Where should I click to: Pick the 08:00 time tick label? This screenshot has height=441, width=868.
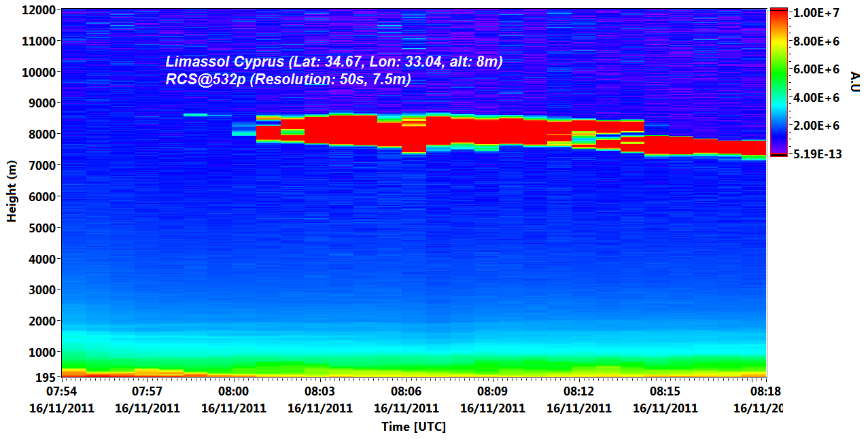click(233, 392)
